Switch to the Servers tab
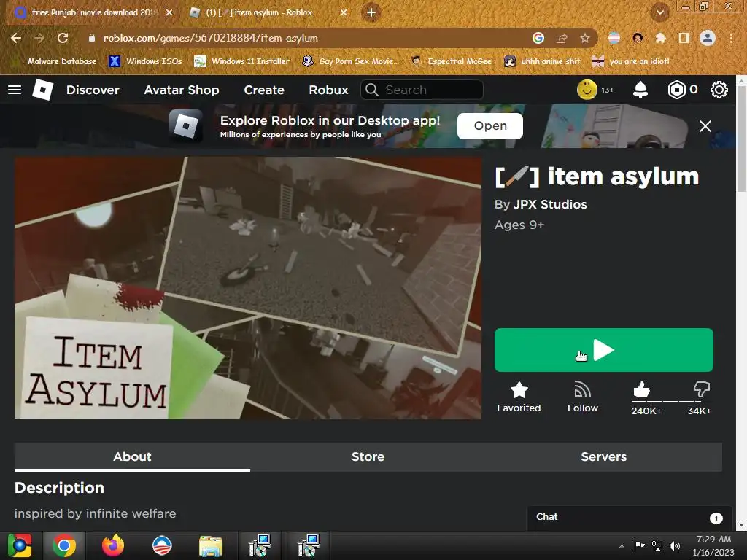Viewport: 747px width, 560px height. tap(603, 456)
